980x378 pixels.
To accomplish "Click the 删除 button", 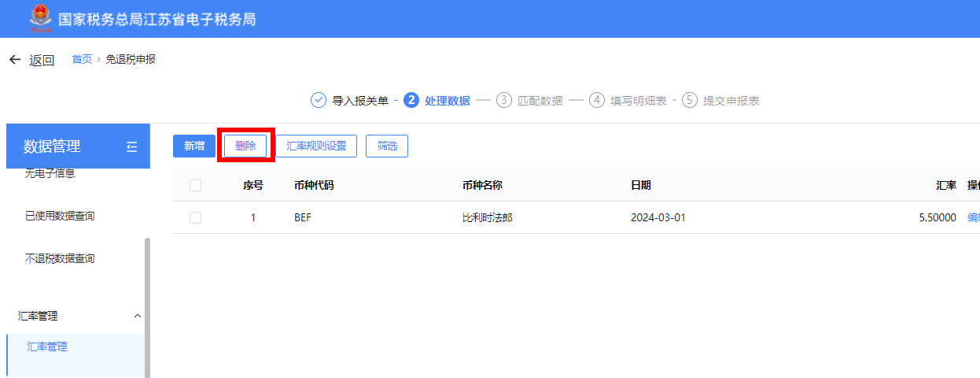I will (x=245, y=146).
